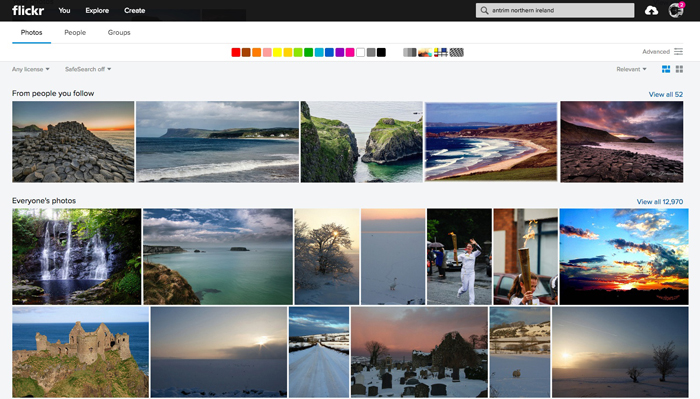
Task: Pick the red color swatch
Action: (x=236, y=52)
